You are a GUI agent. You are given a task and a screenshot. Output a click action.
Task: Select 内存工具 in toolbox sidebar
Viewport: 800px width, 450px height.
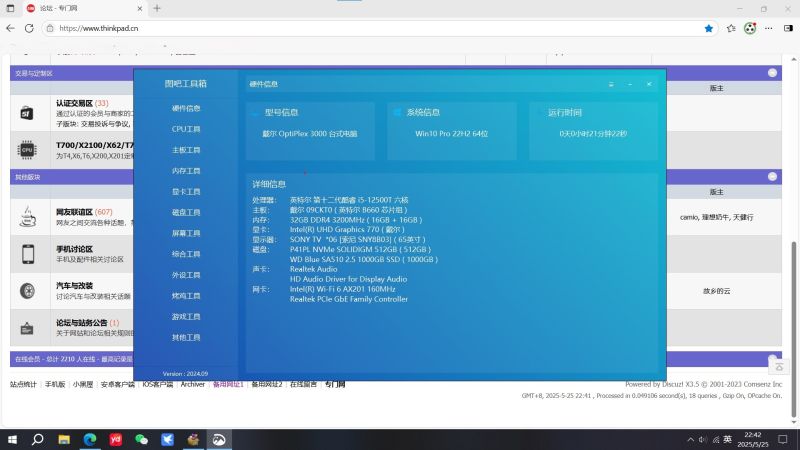point(186,171)
